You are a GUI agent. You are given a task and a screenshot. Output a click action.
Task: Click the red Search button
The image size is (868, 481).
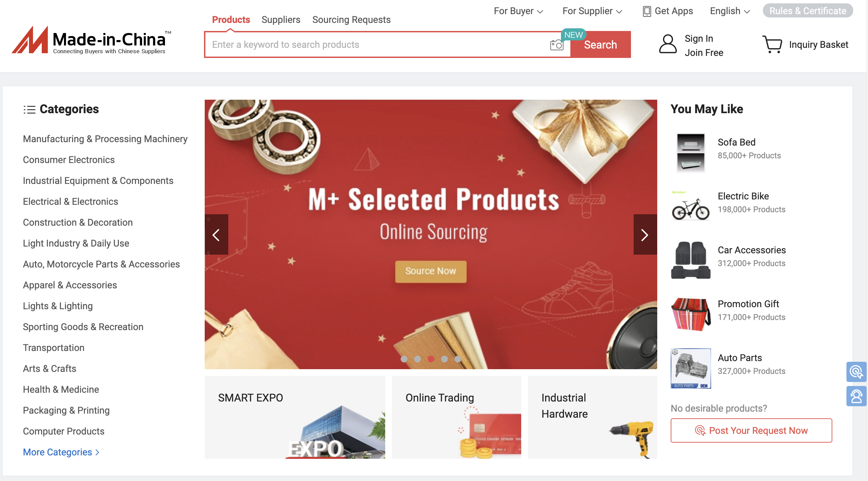click(600, 45)
